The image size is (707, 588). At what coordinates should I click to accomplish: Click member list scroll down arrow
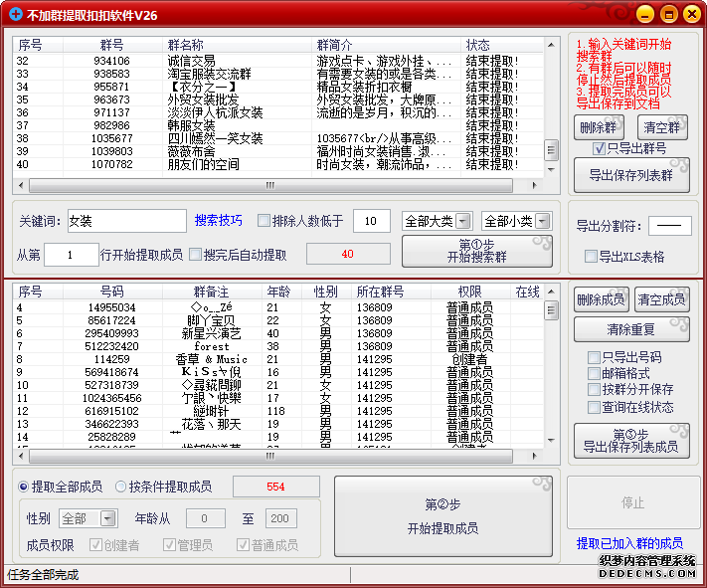tap(551, 440)
